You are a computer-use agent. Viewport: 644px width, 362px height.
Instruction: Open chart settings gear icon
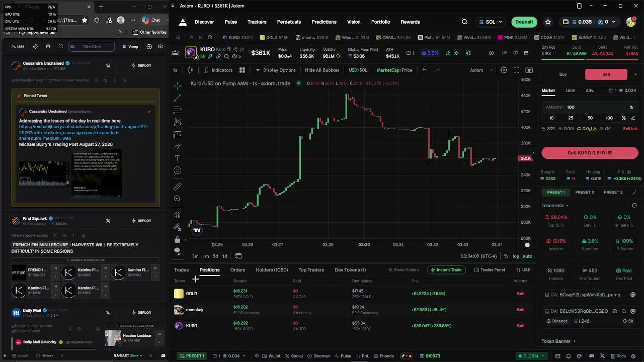[504, 70]
